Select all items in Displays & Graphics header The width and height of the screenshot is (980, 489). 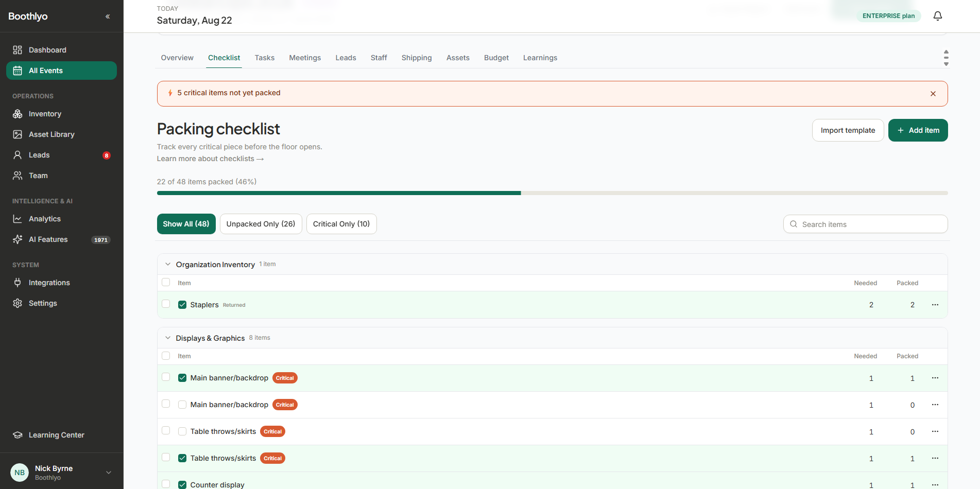pyautogui.click(x=166, y=356)
